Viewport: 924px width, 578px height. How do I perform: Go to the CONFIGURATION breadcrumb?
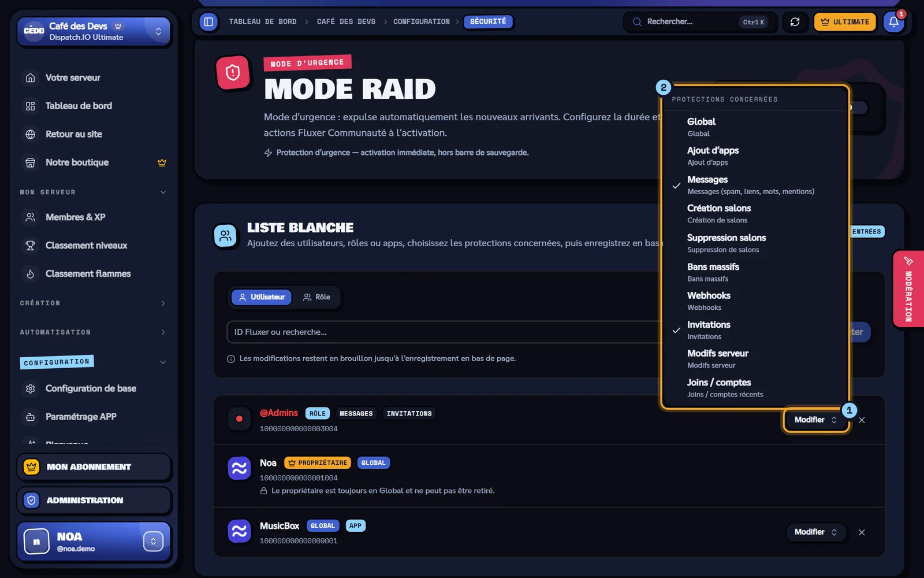pos(422,22)
